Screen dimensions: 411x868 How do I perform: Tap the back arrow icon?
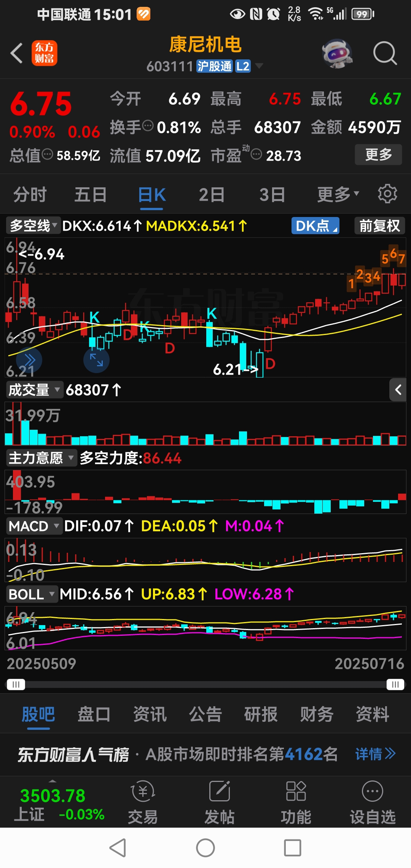click(x=16, y=53)
